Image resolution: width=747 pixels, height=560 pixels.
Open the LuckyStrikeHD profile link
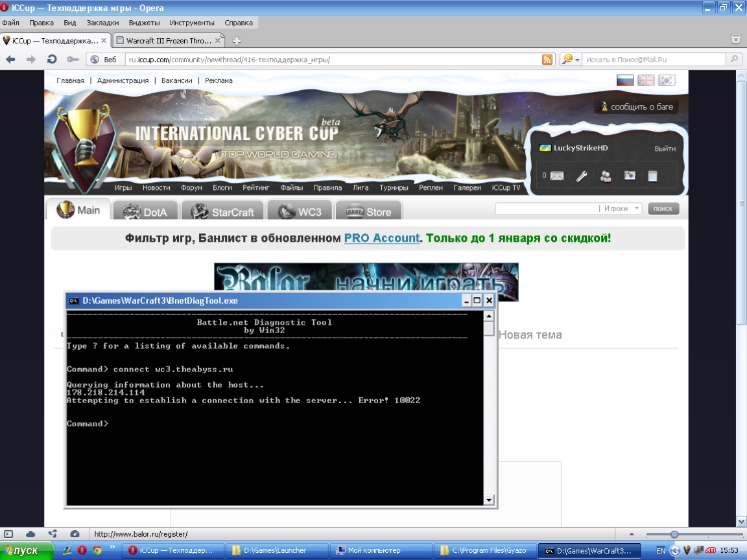580,148
